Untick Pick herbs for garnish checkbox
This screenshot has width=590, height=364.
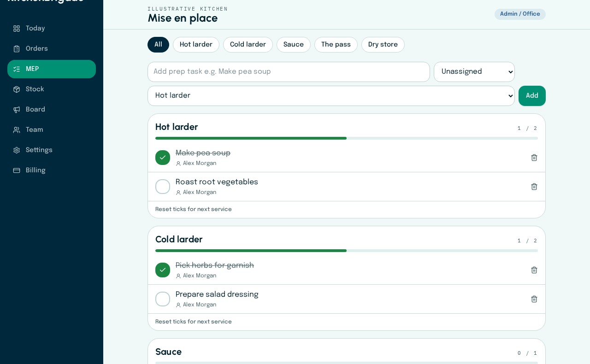point(163,270)
